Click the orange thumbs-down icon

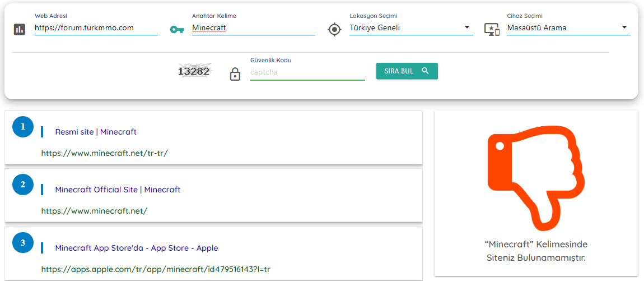(x=536, y=178)
